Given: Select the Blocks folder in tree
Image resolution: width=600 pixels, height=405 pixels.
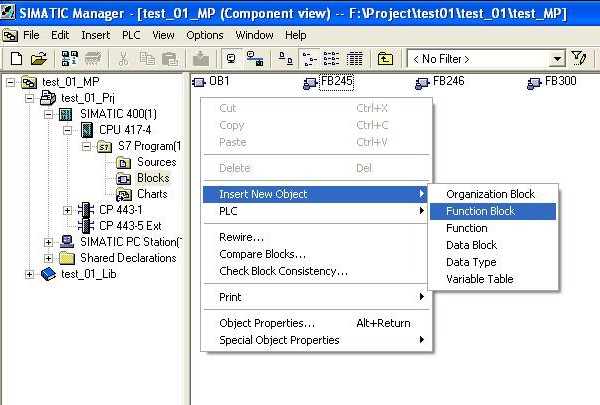Looking at the screenshot, I should (153, 178).
